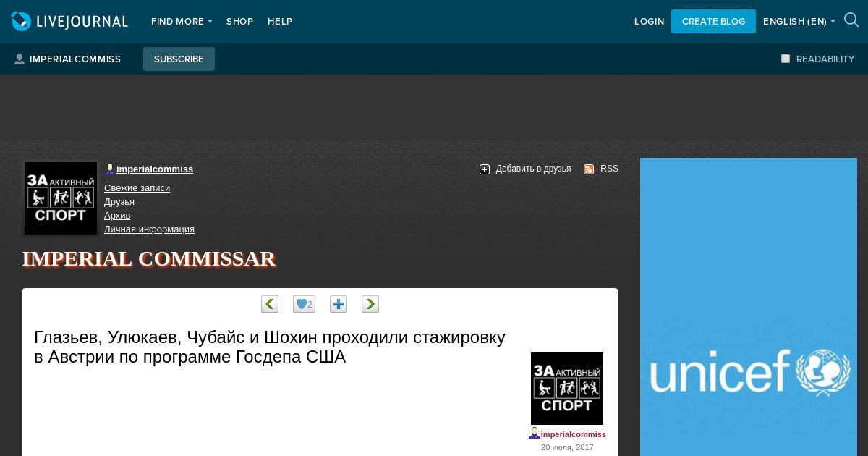Select user icon beside imperialcommiss in header
Screen dimensions: 868x456
tap(20, 59)
